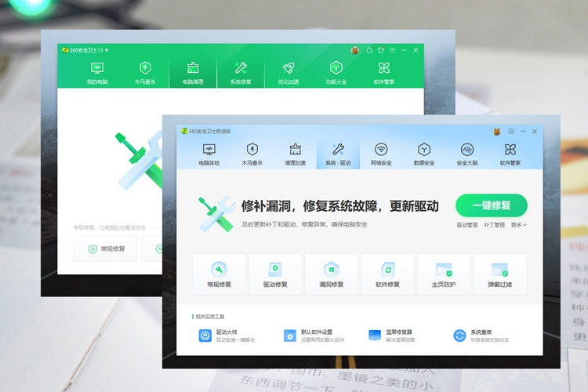
Task: Launch 蓝屏修复器 tool
Action: click(392, 336)
